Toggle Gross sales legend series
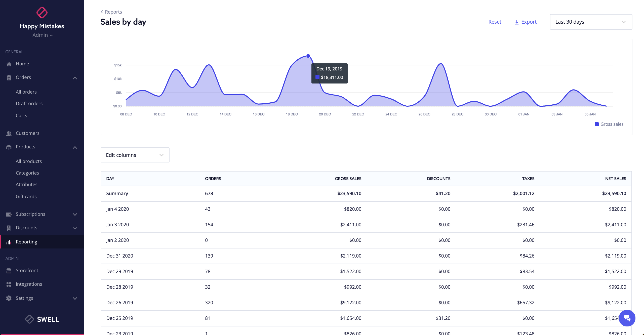This screenshot has width=644, height=335. [x=609, y=124]
